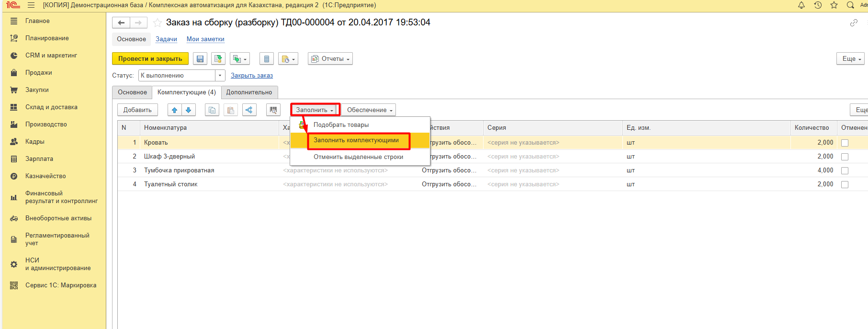This screenshot has width=868, height=329.
Task: Check Отменено box for Кровать row
Action: (x=845, y=143)
